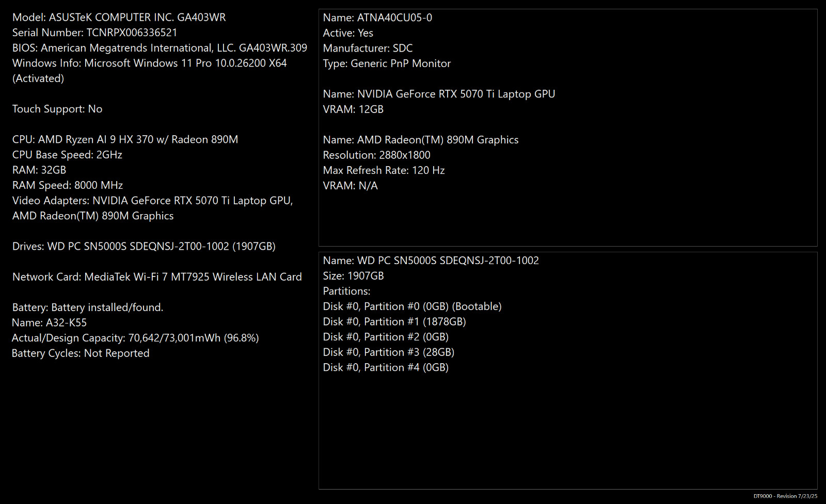Click the 'Name: AMD Radeon(TM) 890M Graphics' line
Viewport: 826px width, 504px height.
pyautogui.click(x=421, y=140)
